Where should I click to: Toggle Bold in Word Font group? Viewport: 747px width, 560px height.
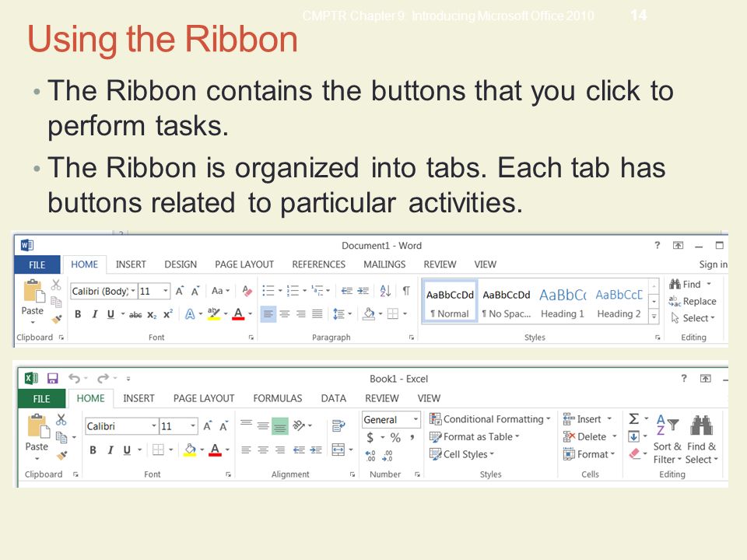point(78,314)
